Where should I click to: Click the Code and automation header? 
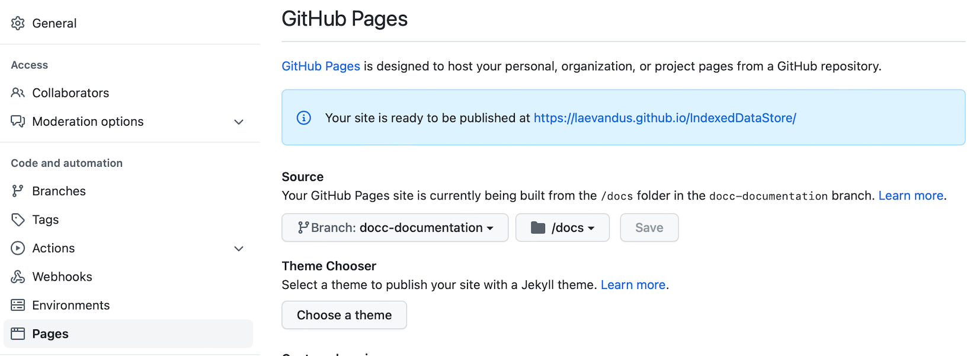click(67, 163)
